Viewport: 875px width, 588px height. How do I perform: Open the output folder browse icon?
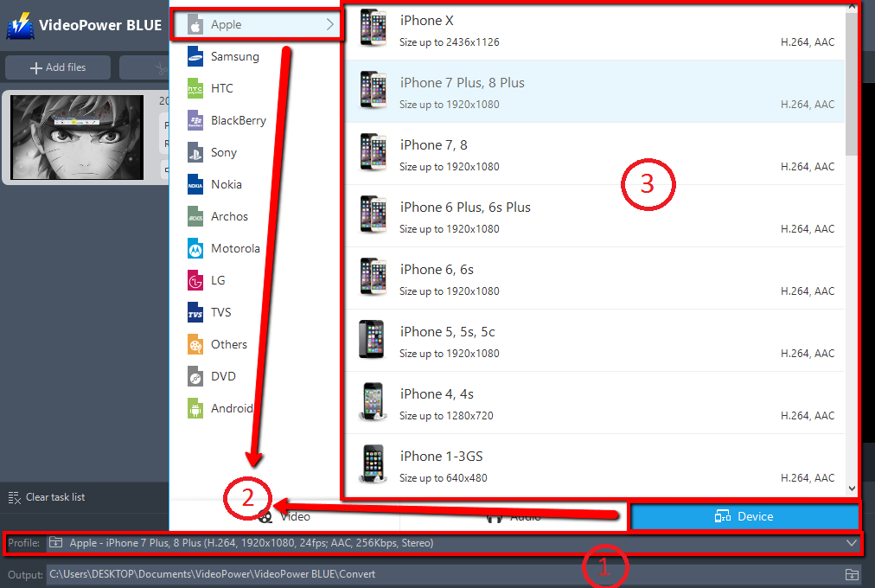coord(852,574)
